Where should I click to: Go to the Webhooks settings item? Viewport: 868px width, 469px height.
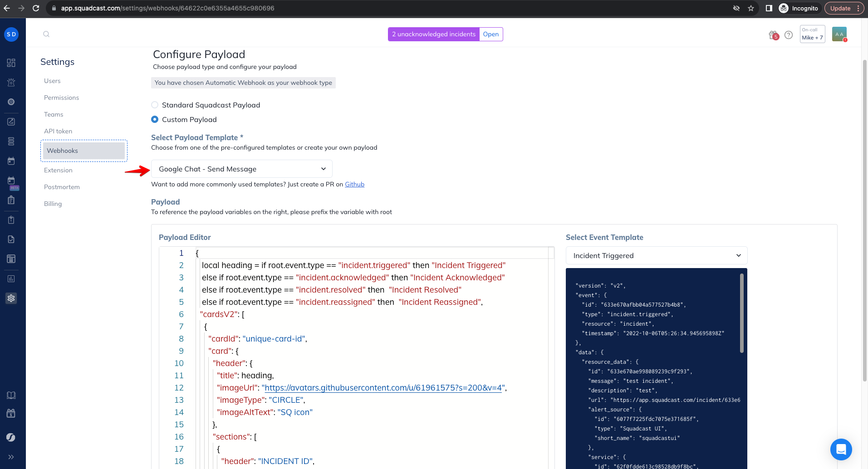84,151
